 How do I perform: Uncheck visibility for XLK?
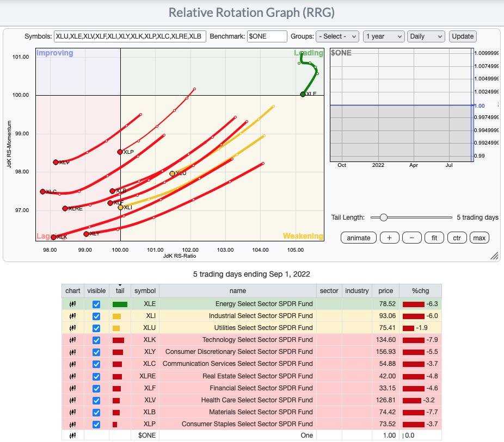pyautogui.click(x=96, y=340)
